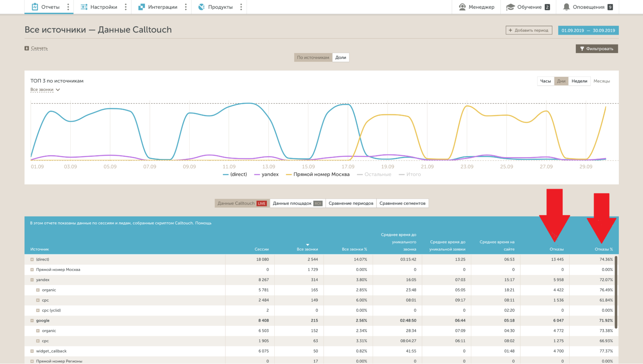Set chart granularity to Дни
Viewport: 643px width, 364px height.
(x=561, y=81)
